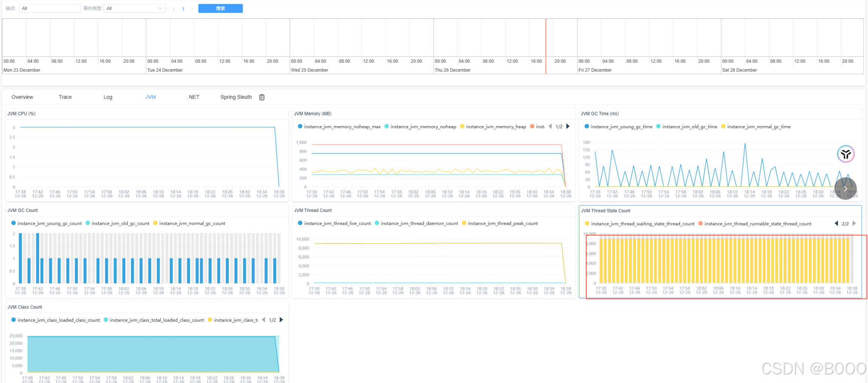Viewport: 868px width, 383px height.
Task: Go to previous Thread State legend page
Action: pos(836,223)
